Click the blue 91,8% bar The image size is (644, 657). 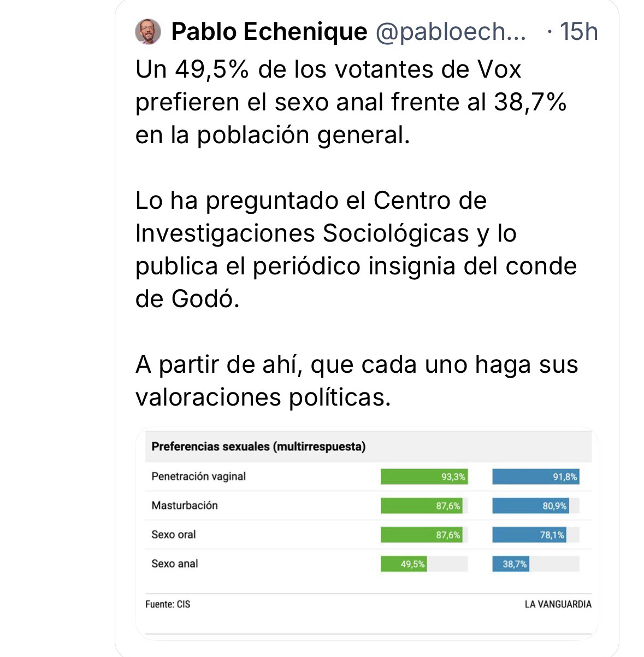coord(535,477)
